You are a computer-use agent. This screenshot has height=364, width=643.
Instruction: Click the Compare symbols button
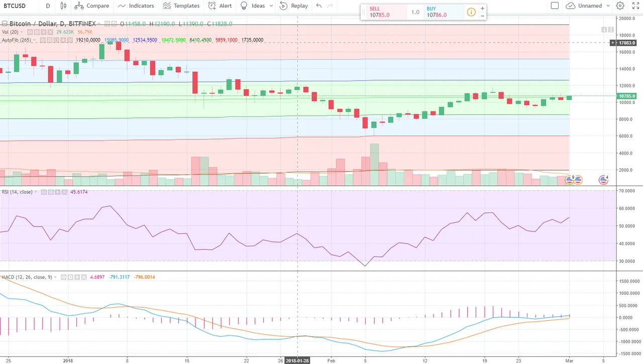point(91,6)
